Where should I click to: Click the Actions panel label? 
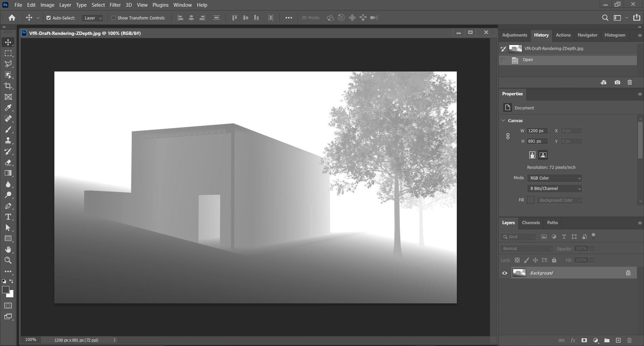[563, 35]
